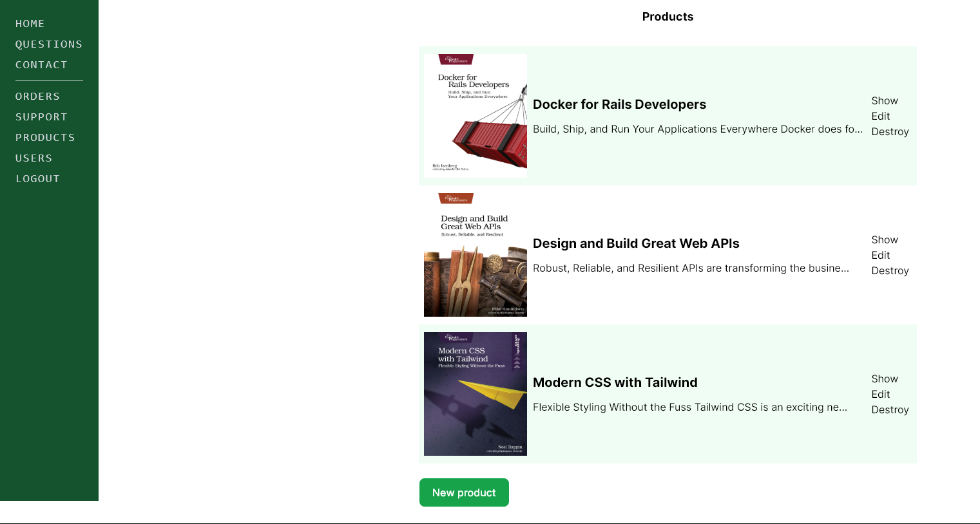Show the Docker for Rails Developers product
The image size is (980, 524).
(884, 101)
